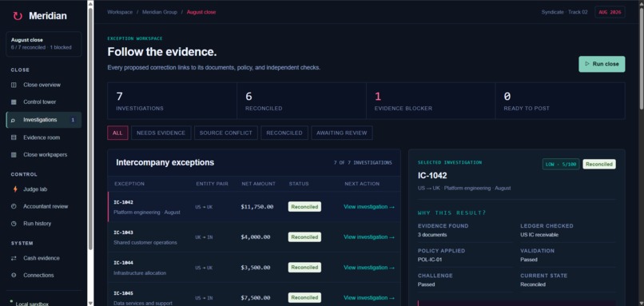Filter by RECONCILED tab

tap(284, 133)
